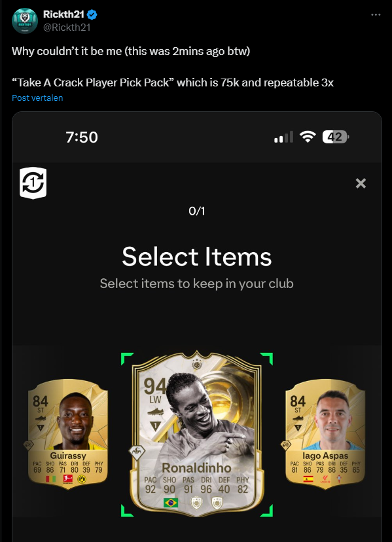The image size is (392, 542).
Task: Click the blue verified badge
Action: [x=92, y=14]
